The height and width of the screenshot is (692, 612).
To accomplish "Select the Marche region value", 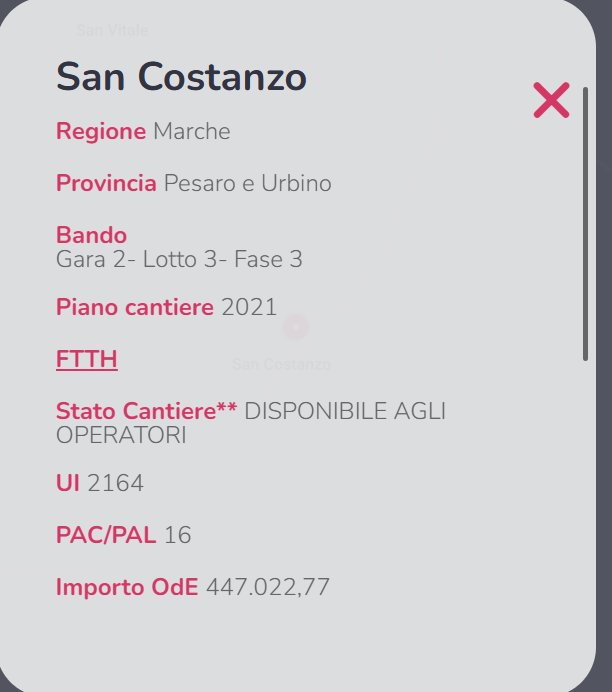I will point(191,131).
